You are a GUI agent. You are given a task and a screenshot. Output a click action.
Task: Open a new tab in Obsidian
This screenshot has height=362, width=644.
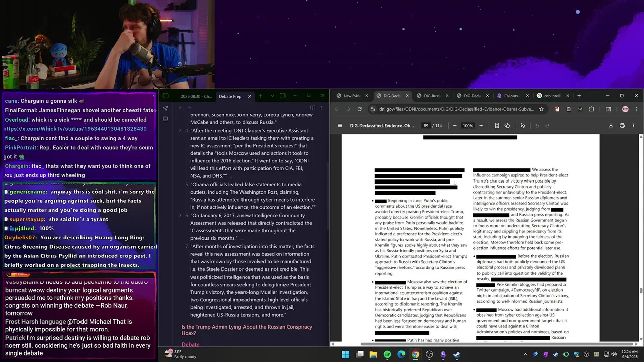click(x=260, y=96)
